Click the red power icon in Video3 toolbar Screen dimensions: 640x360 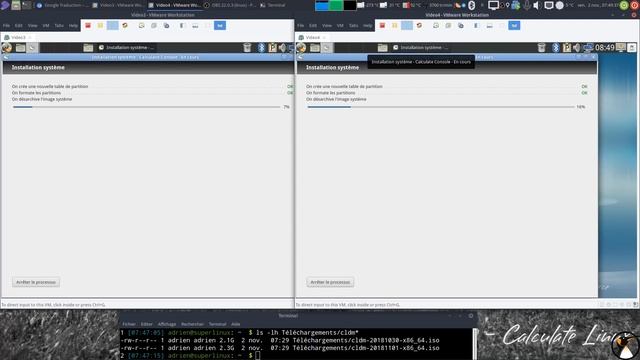tap(88, 26)
